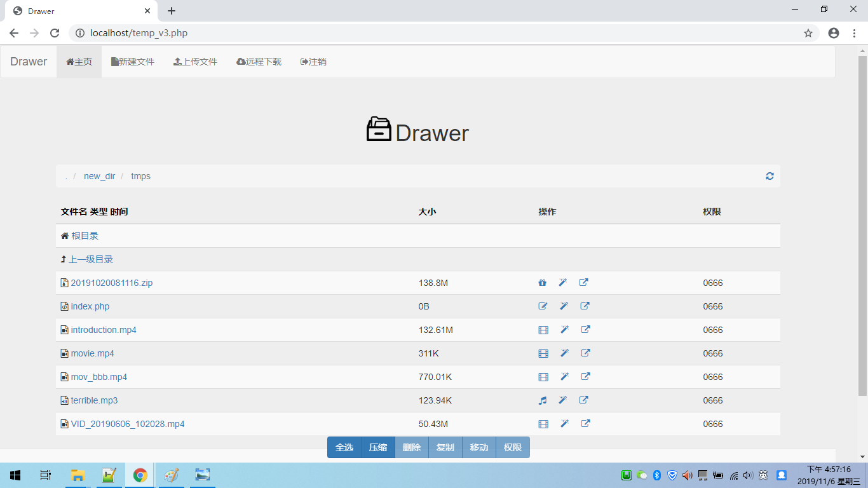Click the 英 input method indicator
Image resolution: width=868 pixels, height=488 pixels.
763,475
